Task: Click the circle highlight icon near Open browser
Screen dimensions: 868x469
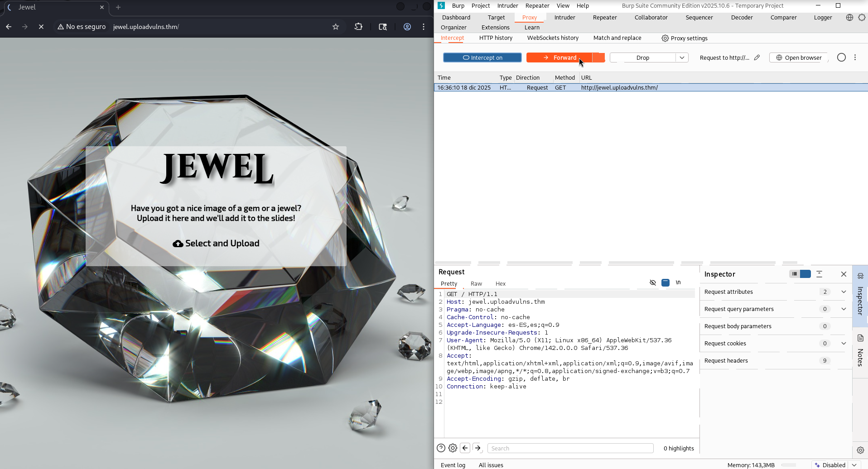Action: [841, 57]
